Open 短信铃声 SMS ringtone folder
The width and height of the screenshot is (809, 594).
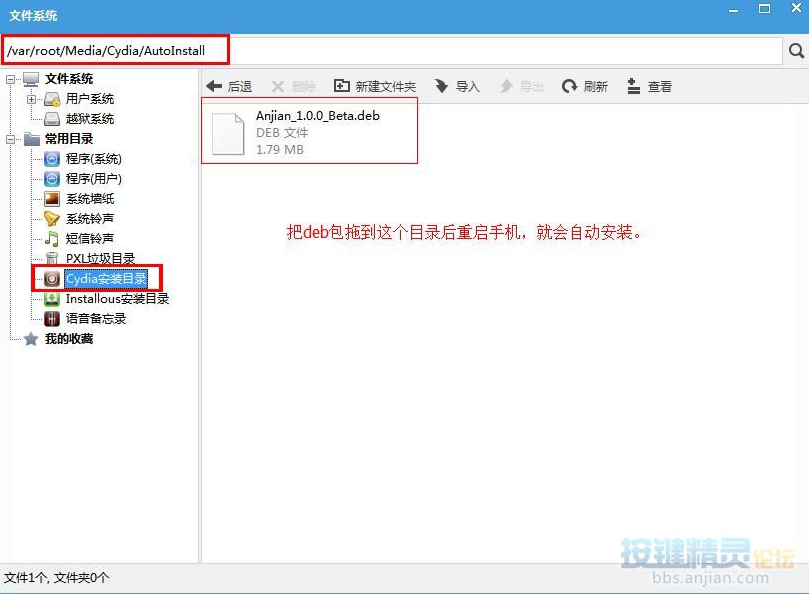[x=89, y=239]
